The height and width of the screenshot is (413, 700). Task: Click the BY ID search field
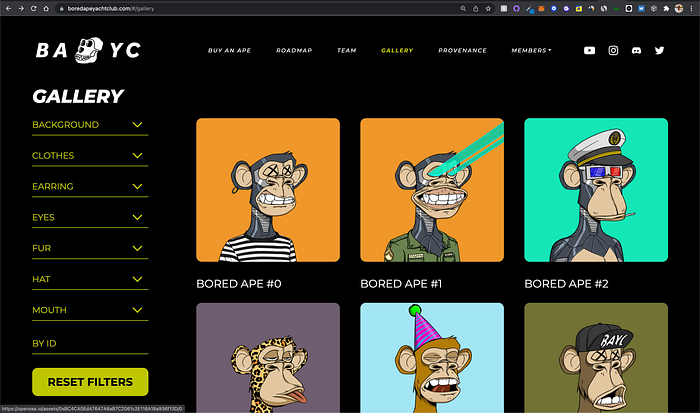click(90, 343)
